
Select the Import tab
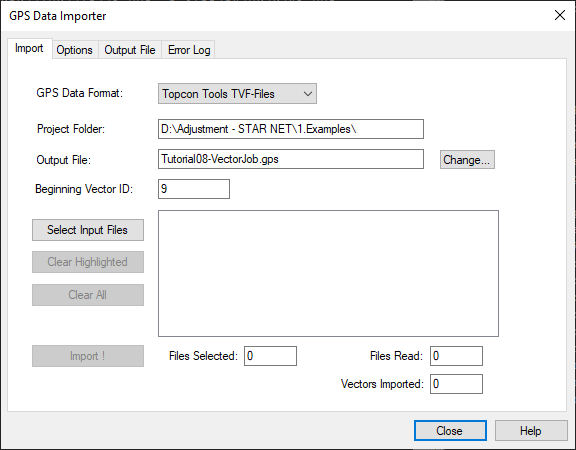point(29,48)
